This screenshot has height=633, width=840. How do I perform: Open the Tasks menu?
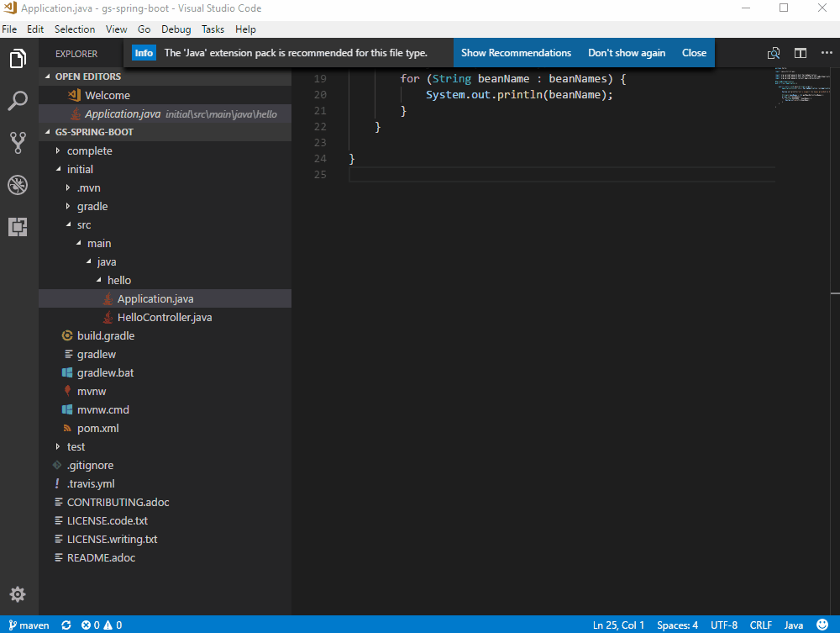click(213, 29)
